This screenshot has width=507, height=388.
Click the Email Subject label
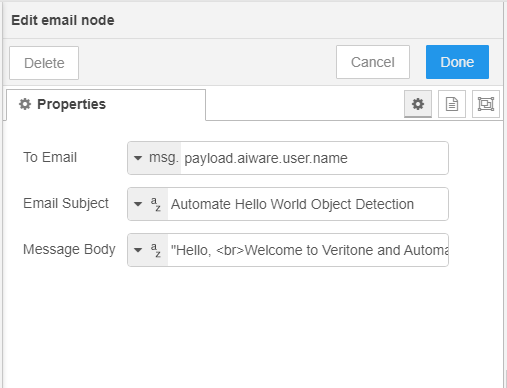pos(66,203)
